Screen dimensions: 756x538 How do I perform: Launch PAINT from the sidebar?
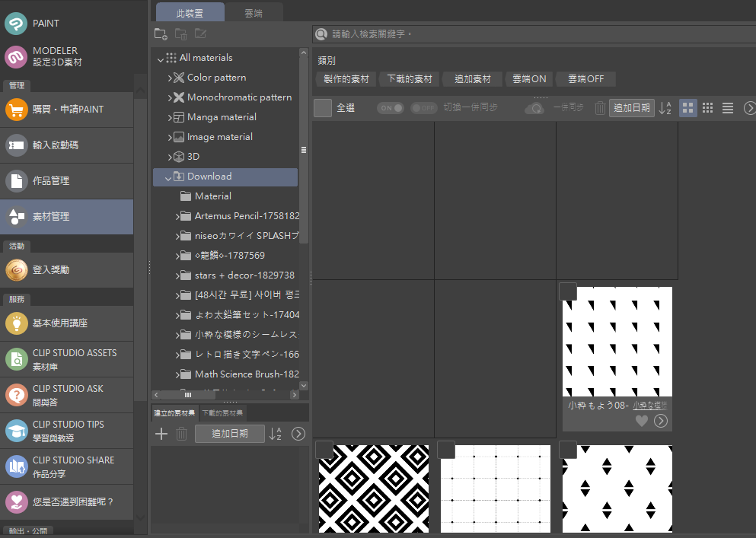pyautogui.click(x=66, y=23)
